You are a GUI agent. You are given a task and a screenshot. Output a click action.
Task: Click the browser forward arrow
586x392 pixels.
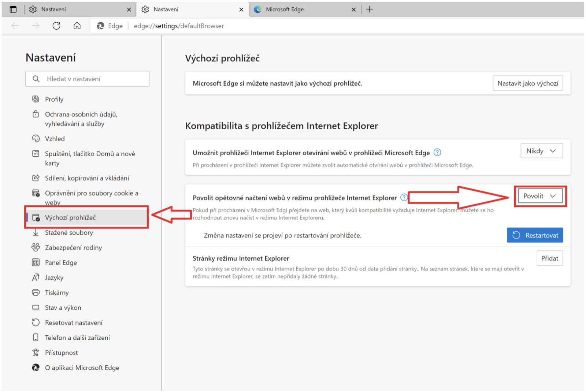[36, 26]
